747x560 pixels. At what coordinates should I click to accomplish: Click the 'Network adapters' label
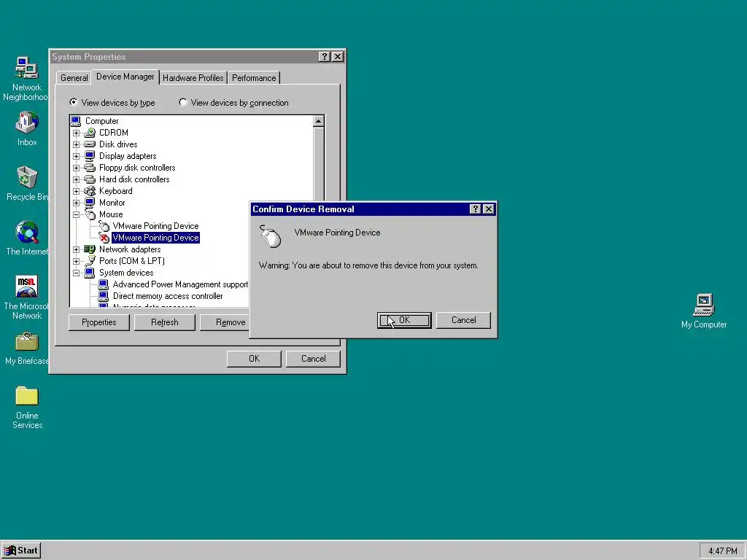(130, 249)
